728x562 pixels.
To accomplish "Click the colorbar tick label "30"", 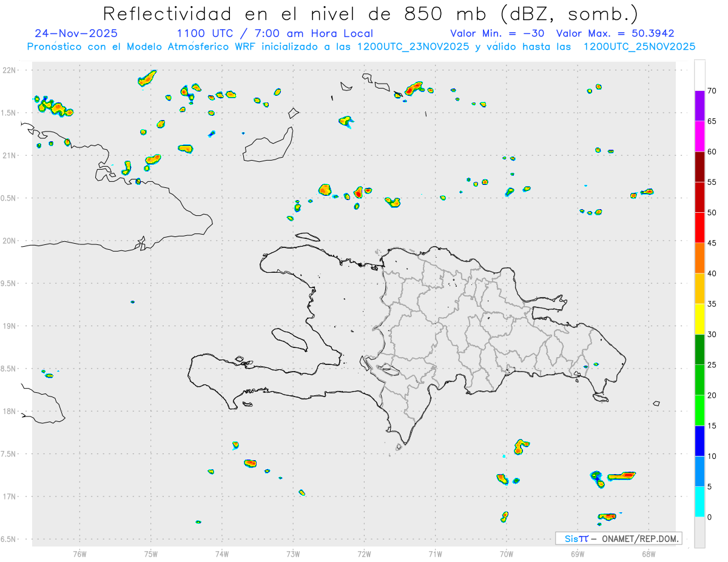I will point(712,335).
